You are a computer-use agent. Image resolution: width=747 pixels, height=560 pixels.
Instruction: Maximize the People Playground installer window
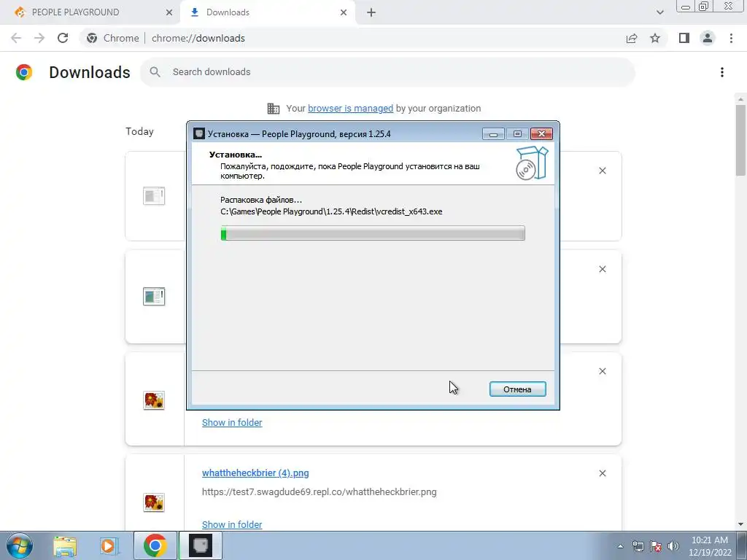(517, 134)
